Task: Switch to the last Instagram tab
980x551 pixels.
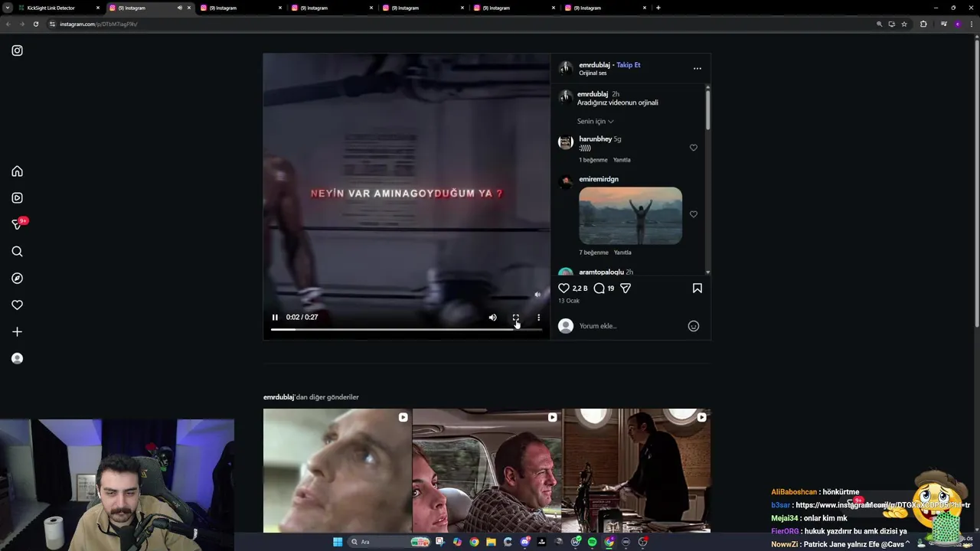Action: pyautogui.click(x=606, y=8)
